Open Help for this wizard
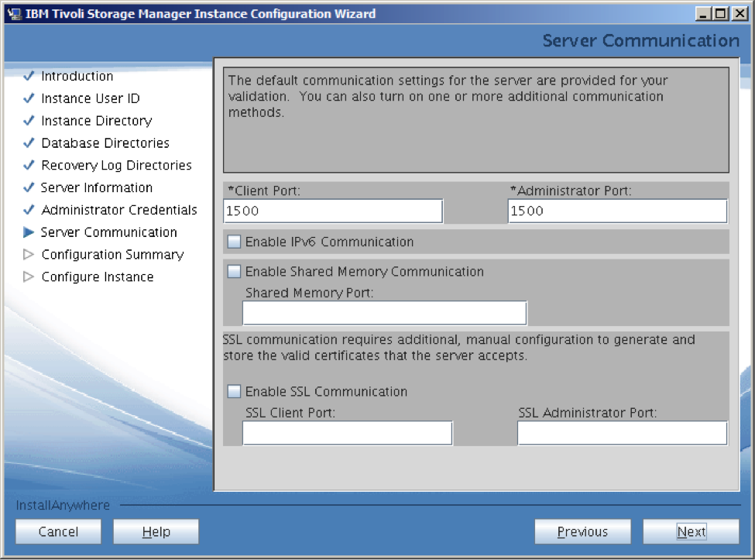 156,531
